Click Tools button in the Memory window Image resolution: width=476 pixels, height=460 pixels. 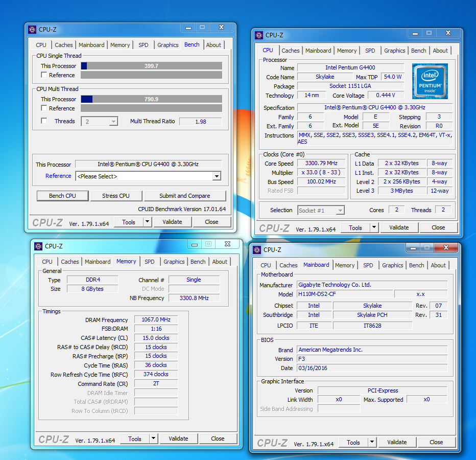[x=135, y=439]
